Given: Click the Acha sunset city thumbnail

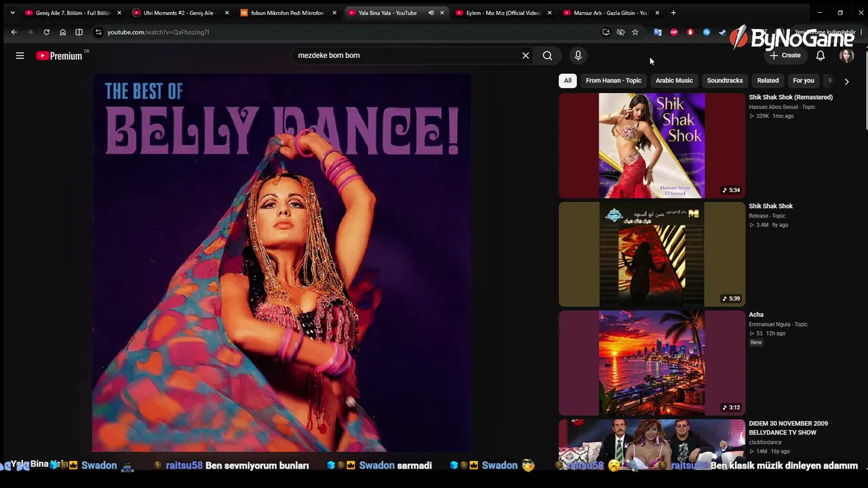Looking at the screenshot, I should (x=652, y=363).
